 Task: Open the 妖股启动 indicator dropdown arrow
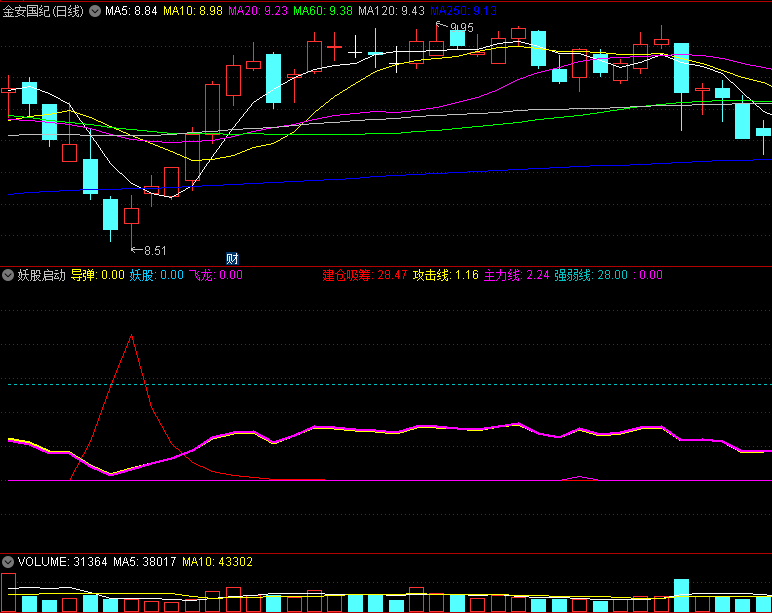coord(8,275)
